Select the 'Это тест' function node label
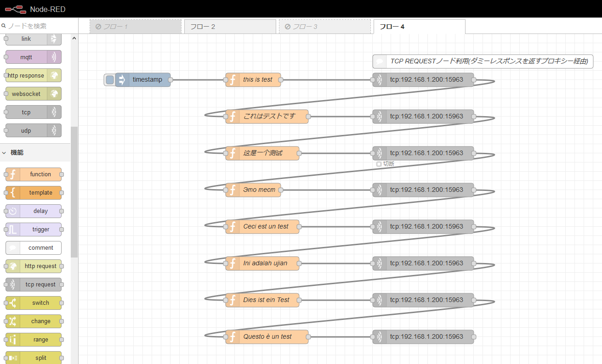 [259, 190]
